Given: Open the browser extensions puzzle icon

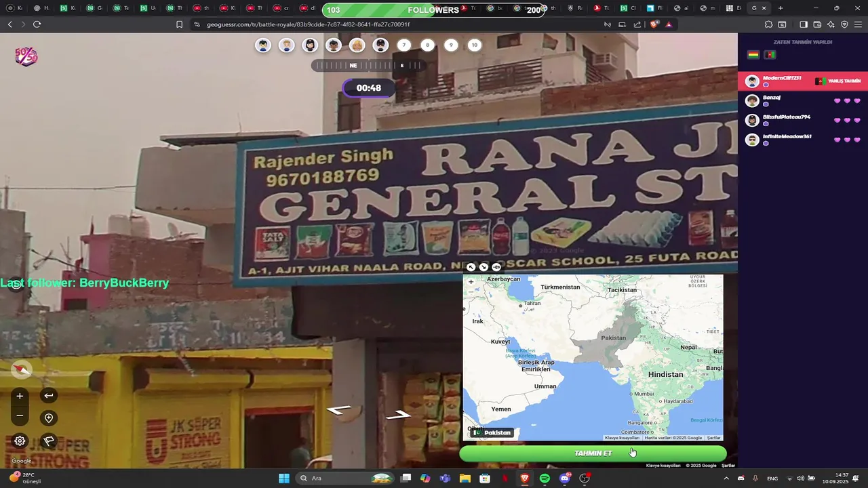Looking at the screenshot, I should click(x=768, y=24).
